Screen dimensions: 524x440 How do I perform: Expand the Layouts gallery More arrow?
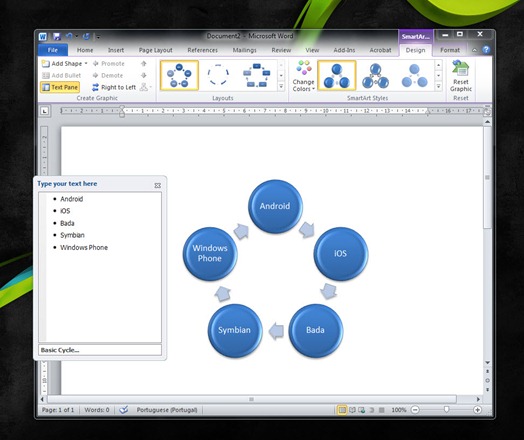coord(281,87)
